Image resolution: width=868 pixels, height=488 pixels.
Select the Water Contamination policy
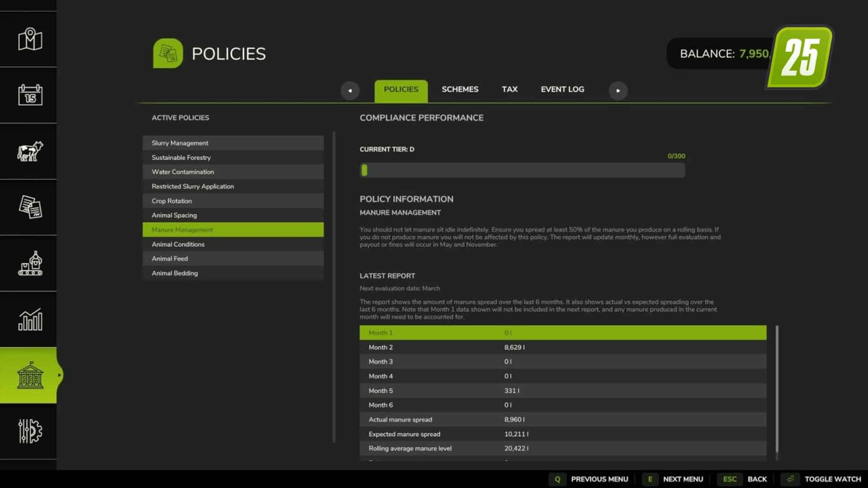pos(233,172)
